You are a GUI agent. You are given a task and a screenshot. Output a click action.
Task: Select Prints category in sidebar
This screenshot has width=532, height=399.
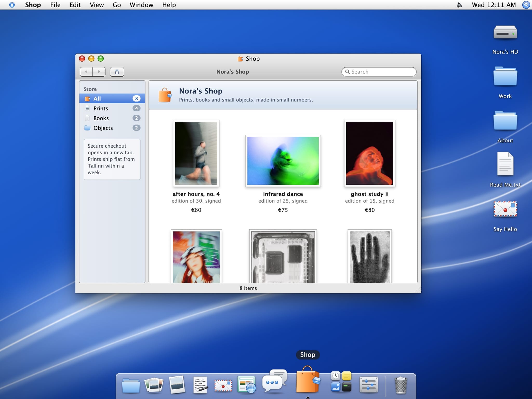pyautogui.click(x=112, y=108)
